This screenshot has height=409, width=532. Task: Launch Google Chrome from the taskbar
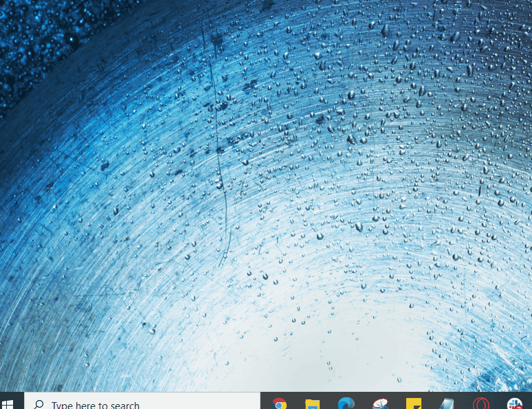tap(279, 404)
